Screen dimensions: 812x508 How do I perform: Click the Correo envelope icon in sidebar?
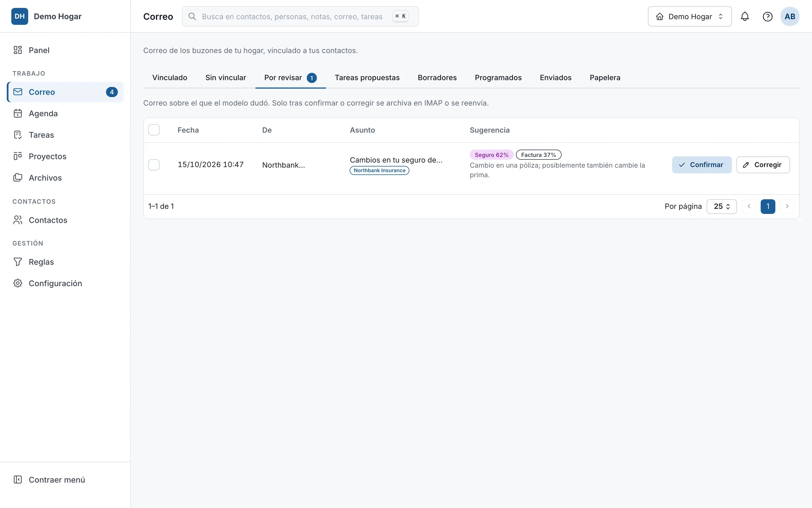pos(18,92)
